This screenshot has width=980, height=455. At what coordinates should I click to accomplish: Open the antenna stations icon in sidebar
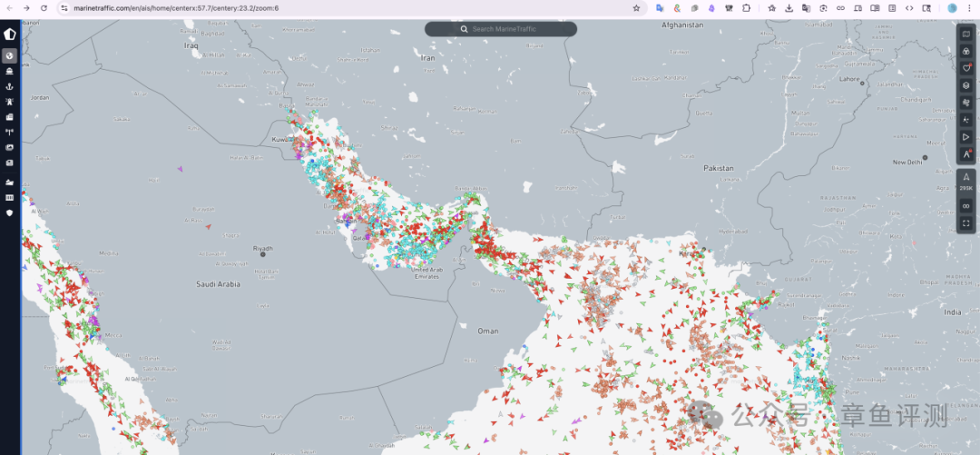[9, 132]
